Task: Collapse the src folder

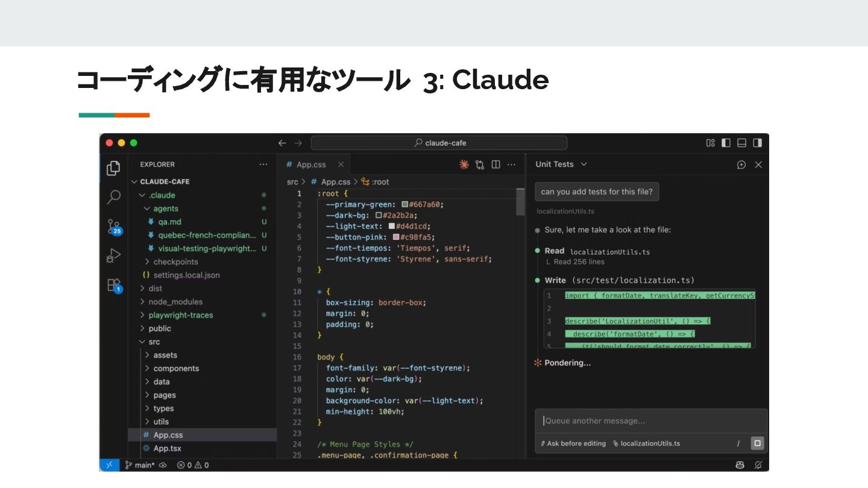Action: 203,342
